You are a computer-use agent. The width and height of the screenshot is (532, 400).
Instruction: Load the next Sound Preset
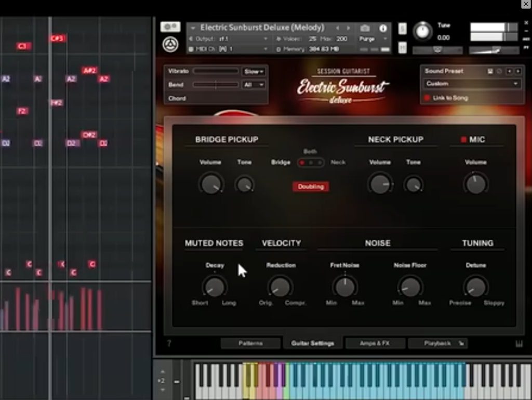(518, 71)
